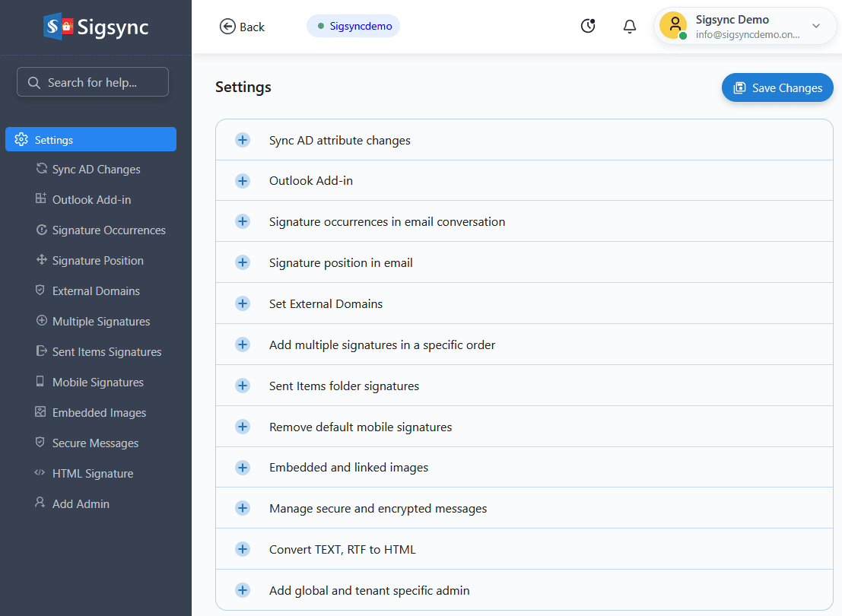Click the Search for help field

pyautogui.click(x=93, y=82)
